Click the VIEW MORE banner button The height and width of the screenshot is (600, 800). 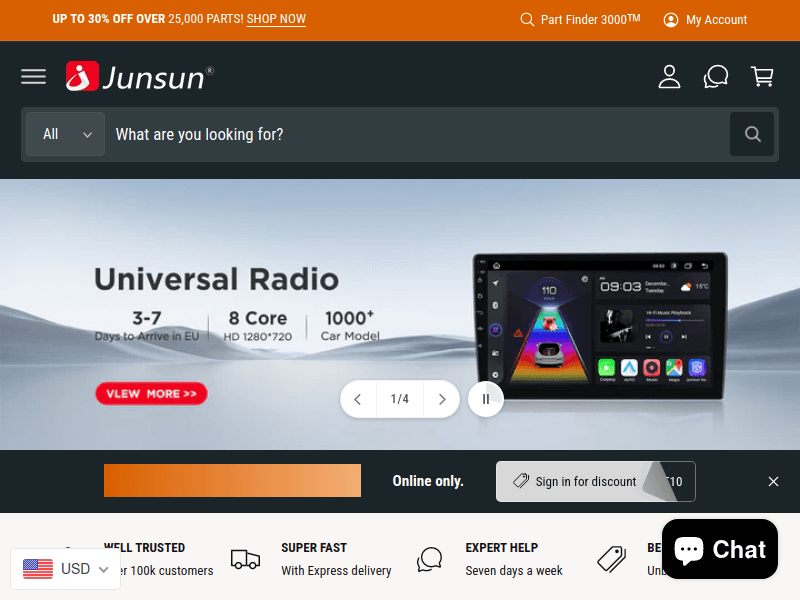(151, 393)
